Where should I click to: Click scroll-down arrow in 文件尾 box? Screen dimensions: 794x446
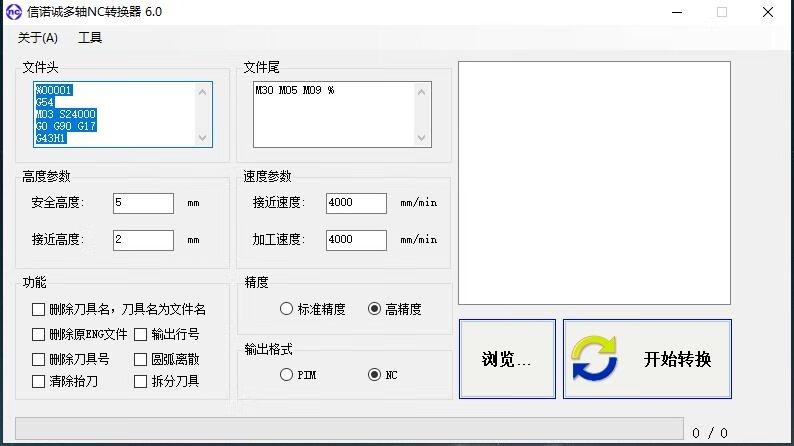click(x=421, y=138)
